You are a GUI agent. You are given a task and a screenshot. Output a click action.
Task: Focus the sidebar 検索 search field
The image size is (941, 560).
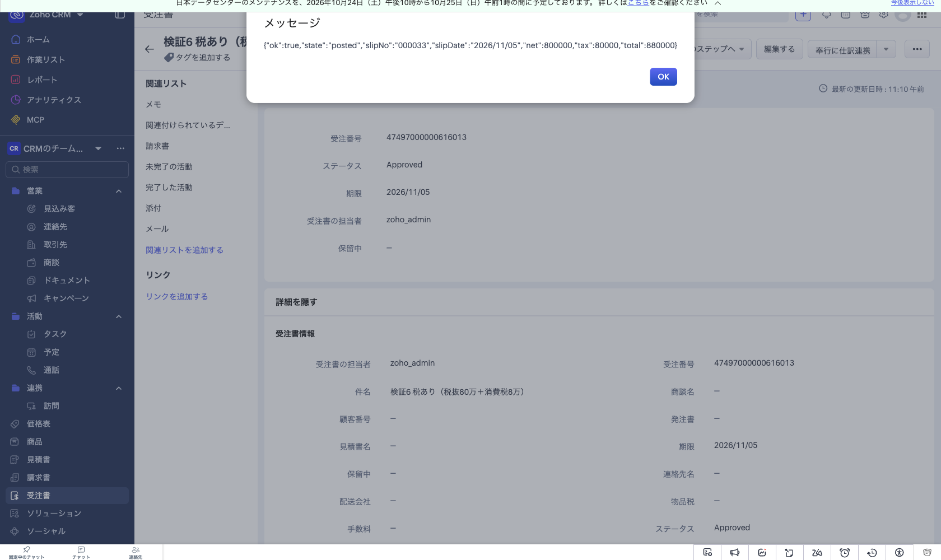coord(67,170)
